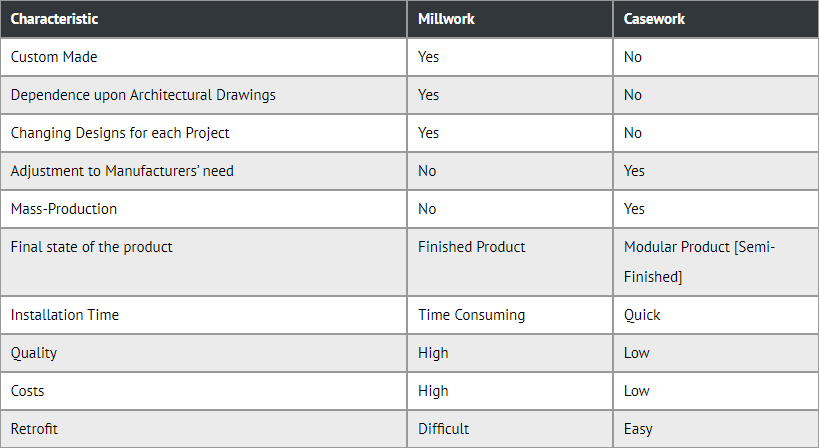Click the Installation Time row label
Image resolution: width=819 pixels, height=448 pixels.
pyautogui.click(x=65, y=315)
